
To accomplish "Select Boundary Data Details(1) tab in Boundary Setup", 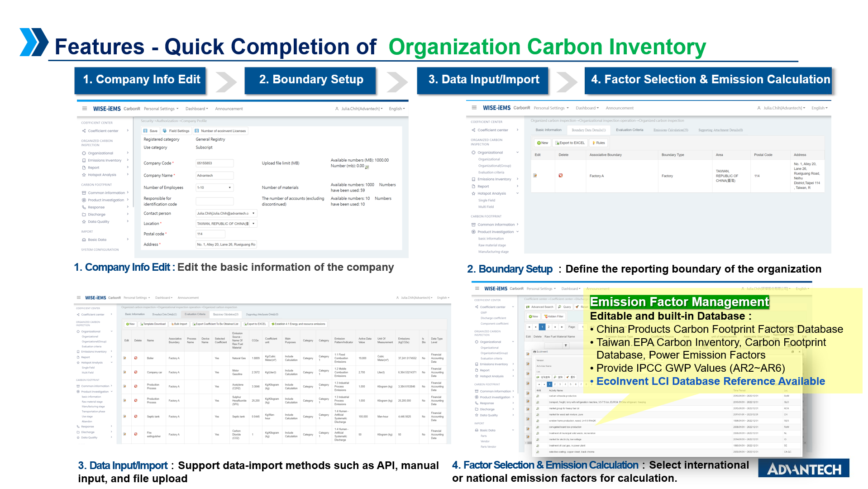I will coord(588,130).
